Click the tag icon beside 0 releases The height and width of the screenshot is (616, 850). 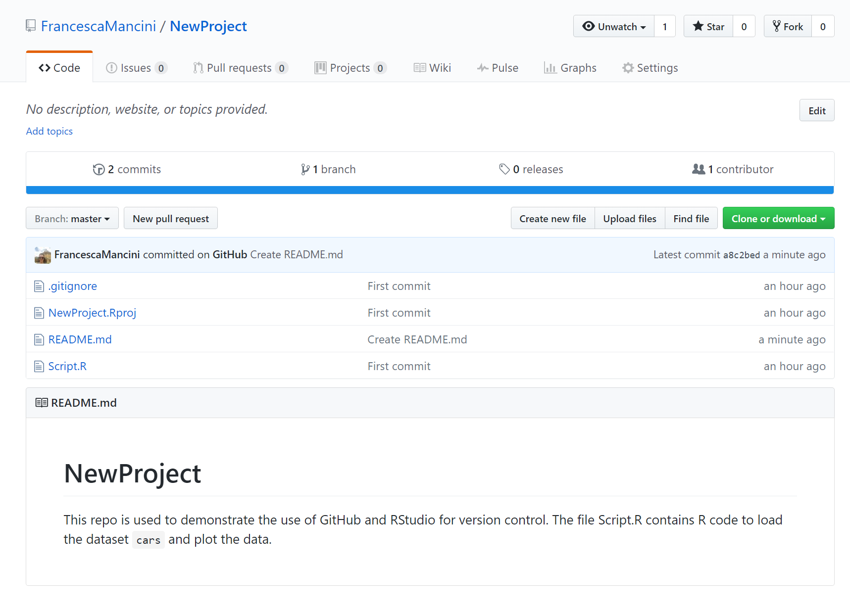coord(504,169)
